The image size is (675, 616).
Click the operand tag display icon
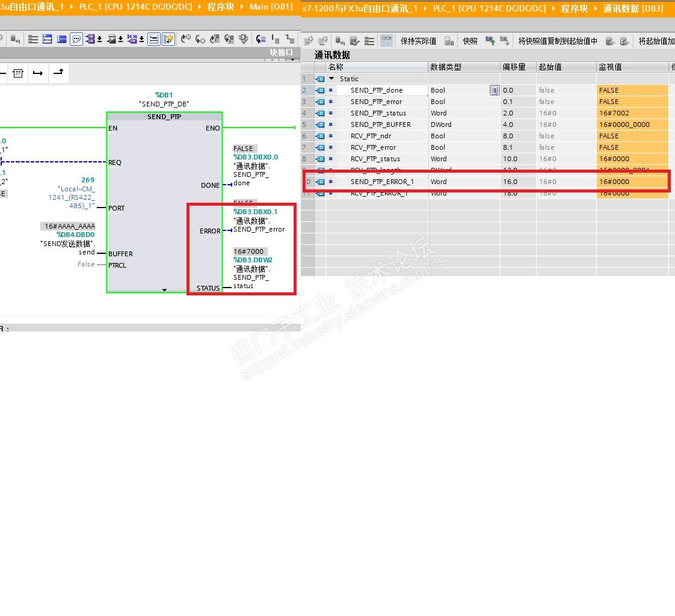pos(90,39)
